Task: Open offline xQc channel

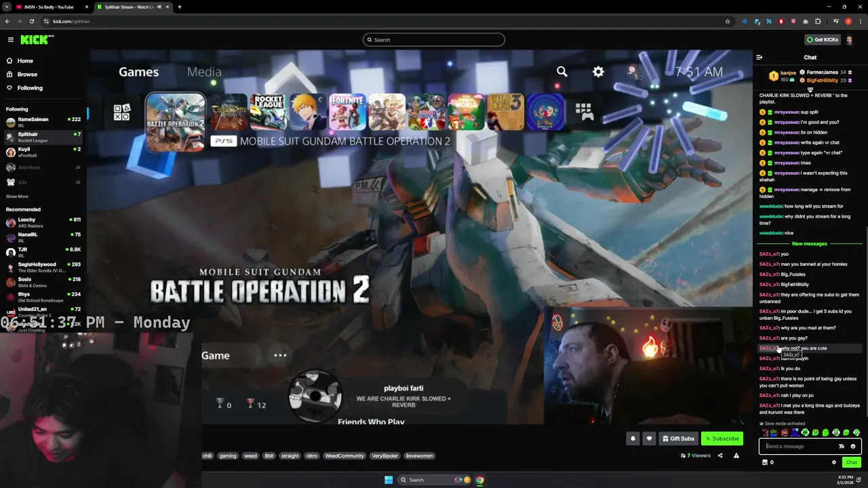Action: coord(43,182)
